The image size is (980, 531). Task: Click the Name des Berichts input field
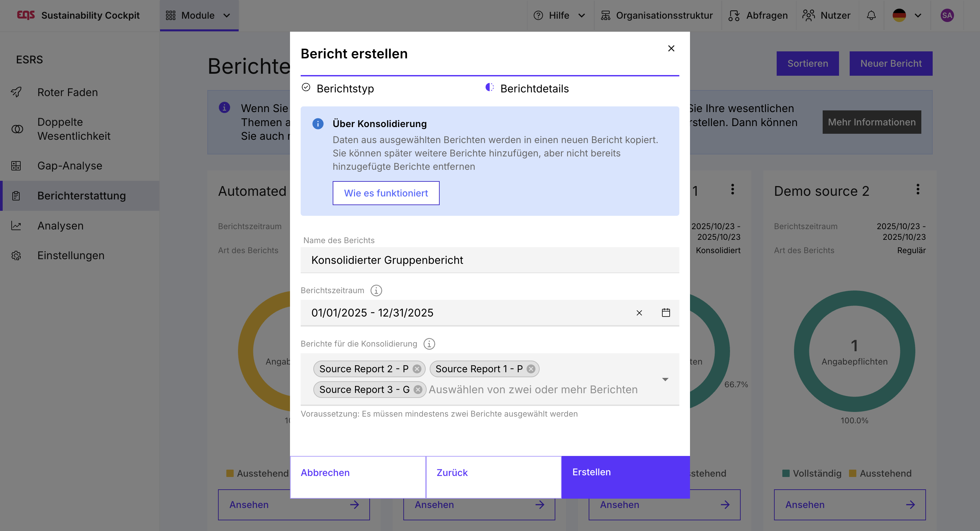click(x=489, y=260)
